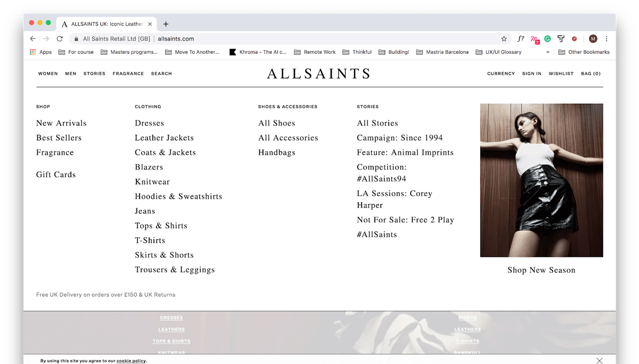Viewport: 639px width, 364px height.
Task: Browse Leather Jackets
Action: [x=165, y=138]
